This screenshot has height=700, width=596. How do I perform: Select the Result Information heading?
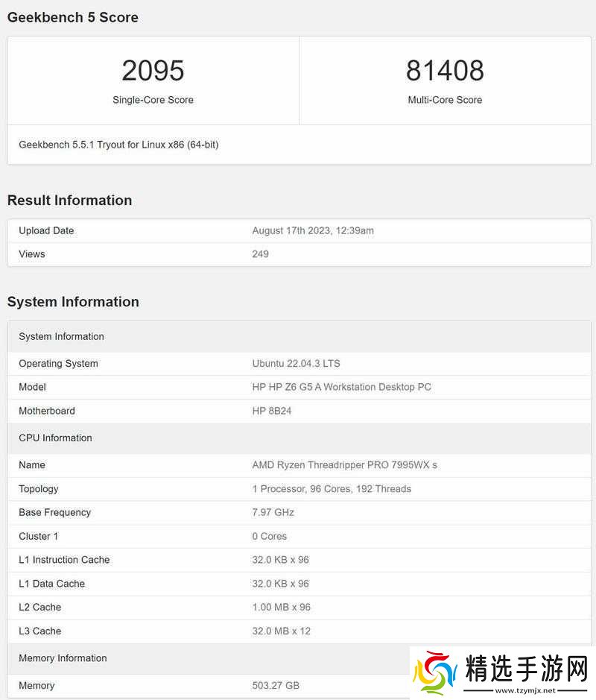coord(69,201)
